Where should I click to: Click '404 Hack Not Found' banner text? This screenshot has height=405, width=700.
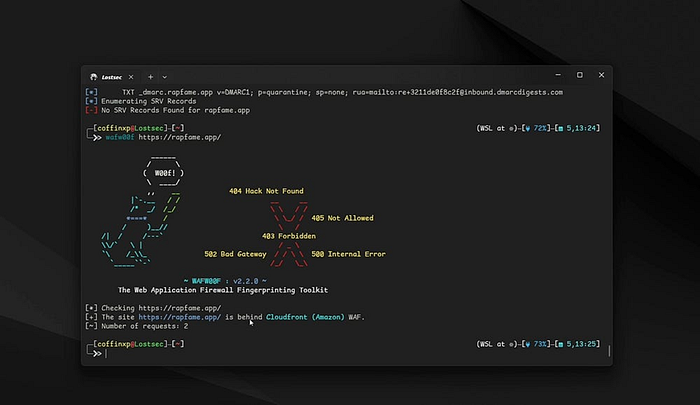click(x=266, y=191)
